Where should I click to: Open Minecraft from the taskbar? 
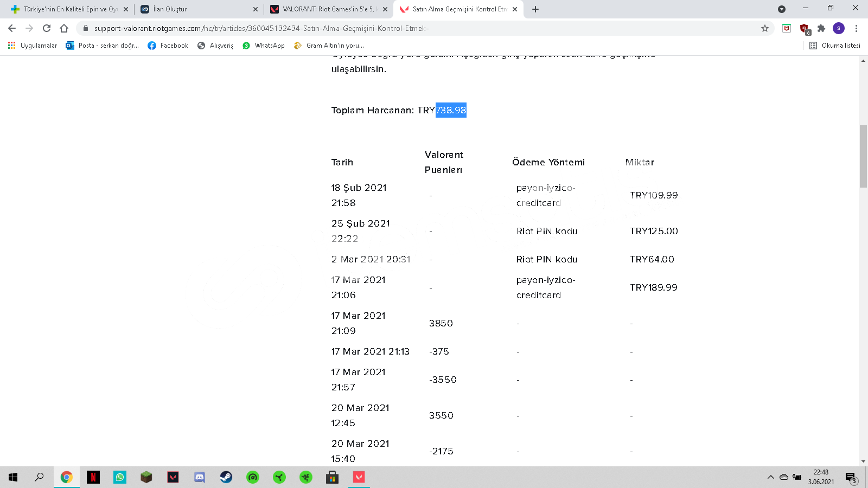[x=146, y=477]
